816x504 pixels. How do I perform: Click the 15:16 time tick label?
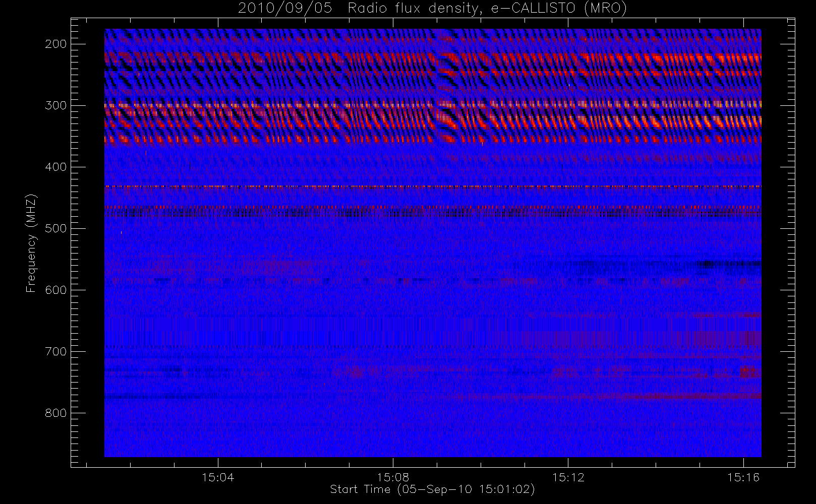[x=743, y=477]
